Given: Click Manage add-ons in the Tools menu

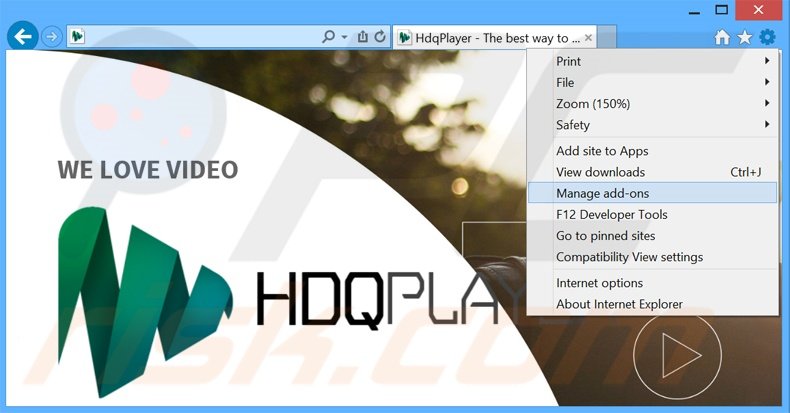Looking at the screenshot, I should 652,193.
